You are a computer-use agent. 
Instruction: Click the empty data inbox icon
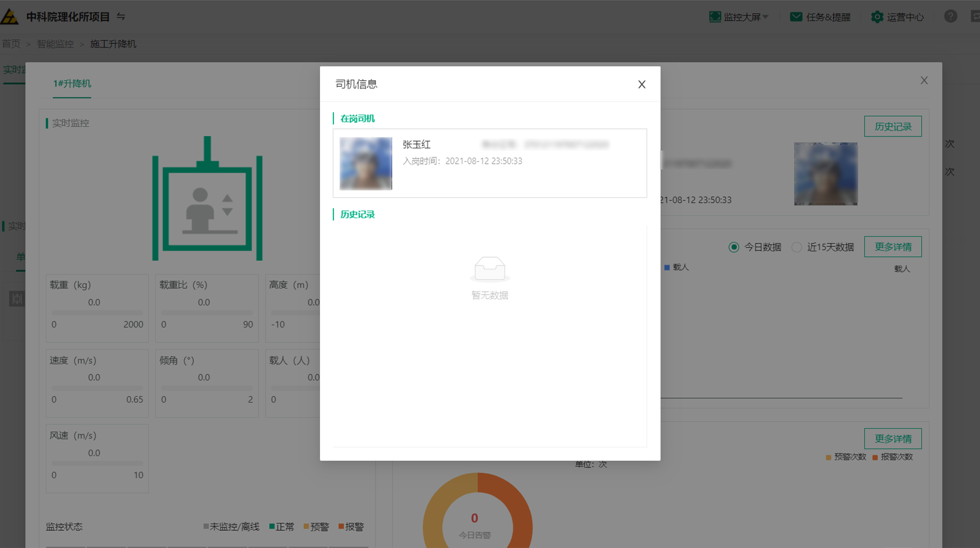[x=489, y=269]
